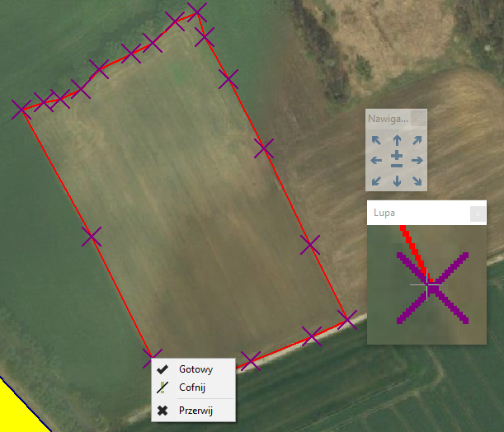
Task: Zoom in with the plus icon
Action: (397, 155)
